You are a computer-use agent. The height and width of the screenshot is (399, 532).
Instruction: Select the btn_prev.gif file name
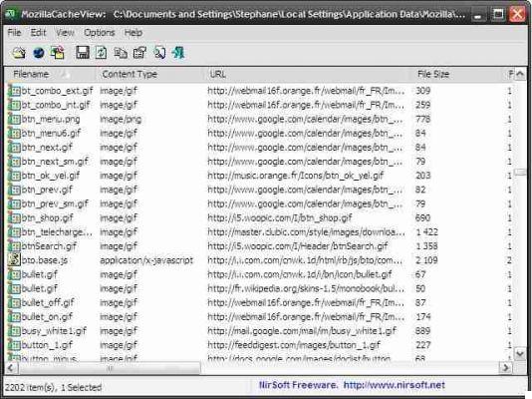pyautogui.click(x=47, y=190)
